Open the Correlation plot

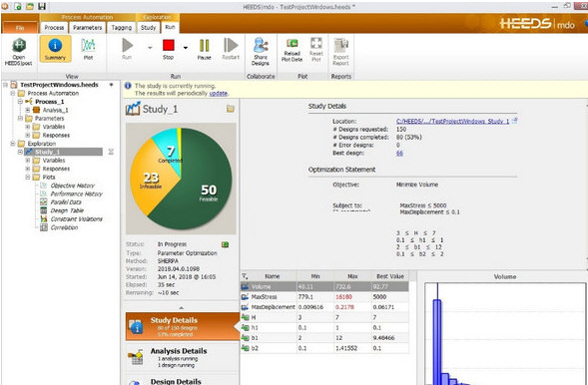[x=64, y=227]
